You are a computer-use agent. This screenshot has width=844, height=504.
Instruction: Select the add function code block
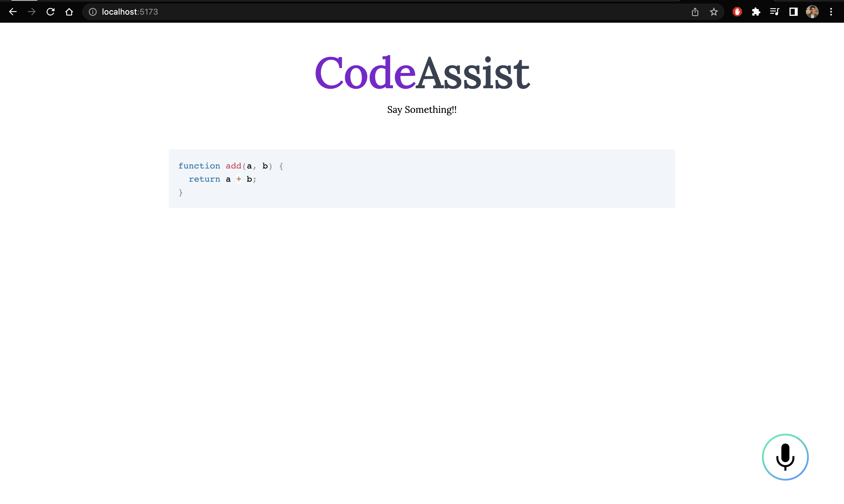click(x=422, y=179)
